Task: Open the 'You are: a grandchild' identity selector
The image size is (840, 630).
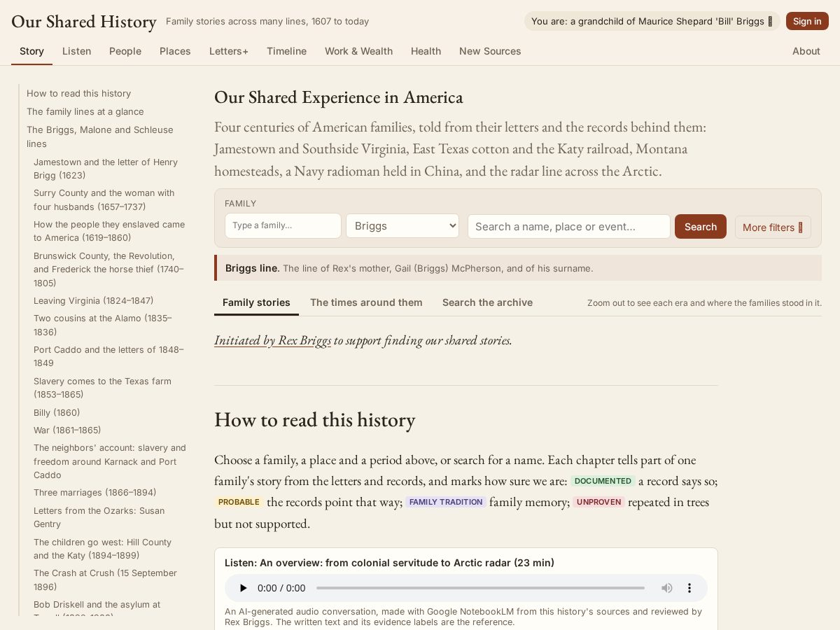Action: (652, 21)
